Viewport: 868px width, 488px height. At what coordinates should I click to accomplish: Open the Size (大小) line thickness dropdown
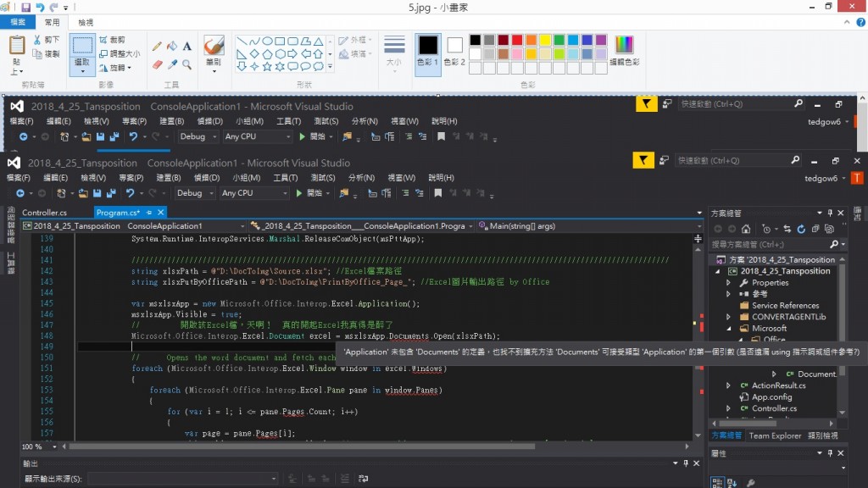click(x=394, y=54)
